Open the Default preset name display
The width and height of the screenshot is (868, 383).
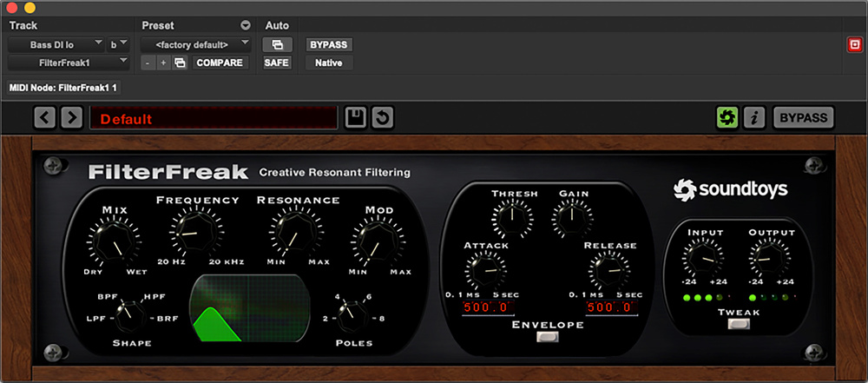[x=214, y=118]
